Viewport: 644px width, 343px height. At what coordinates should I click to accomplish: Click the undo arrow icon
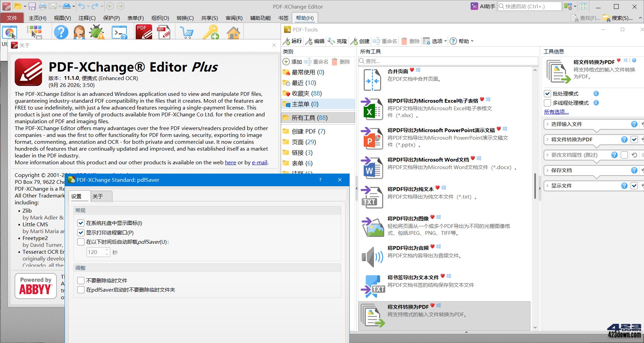coord(81,6)
